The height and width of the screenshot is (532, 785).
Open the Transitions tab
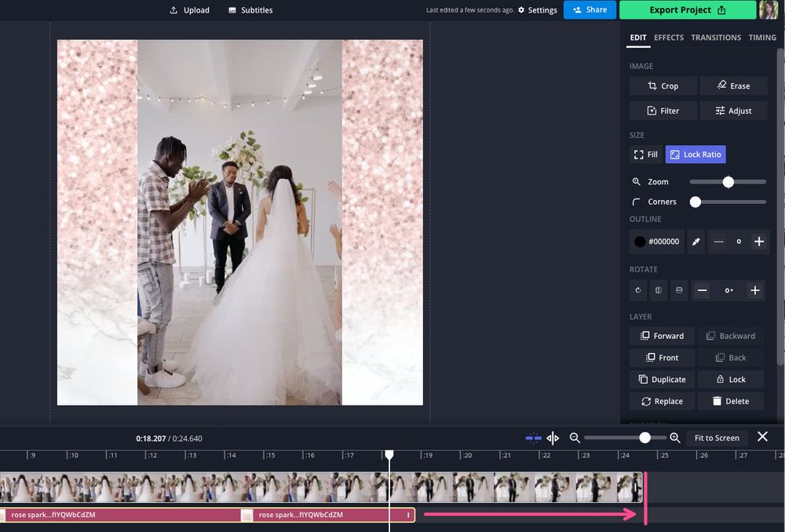716,38
